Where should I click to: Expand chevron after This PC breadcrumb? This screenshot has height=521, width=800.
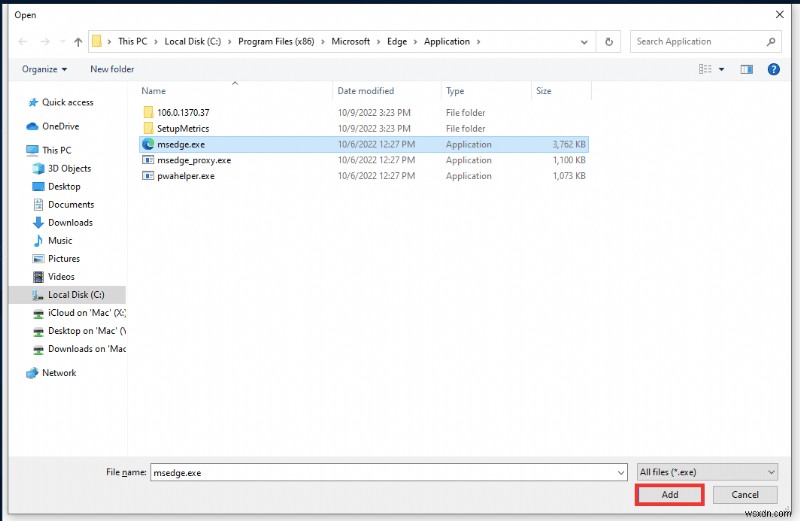156,42
